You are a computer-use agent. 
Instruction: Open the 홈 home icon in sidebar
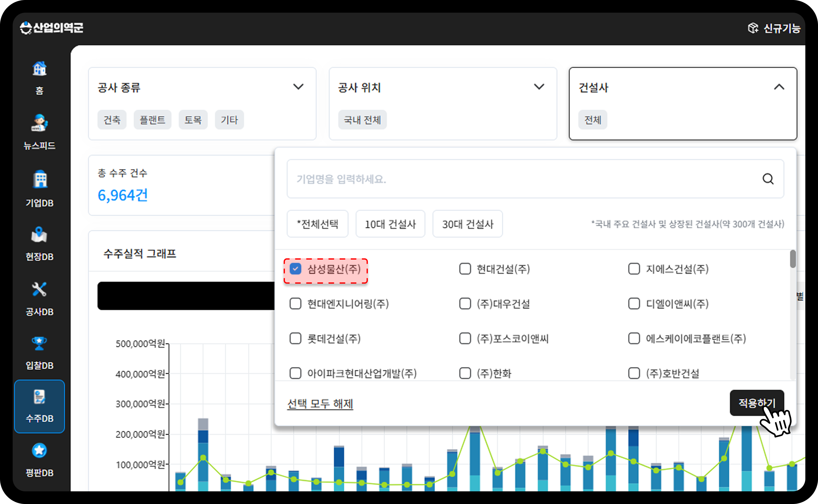coord(39,69)
